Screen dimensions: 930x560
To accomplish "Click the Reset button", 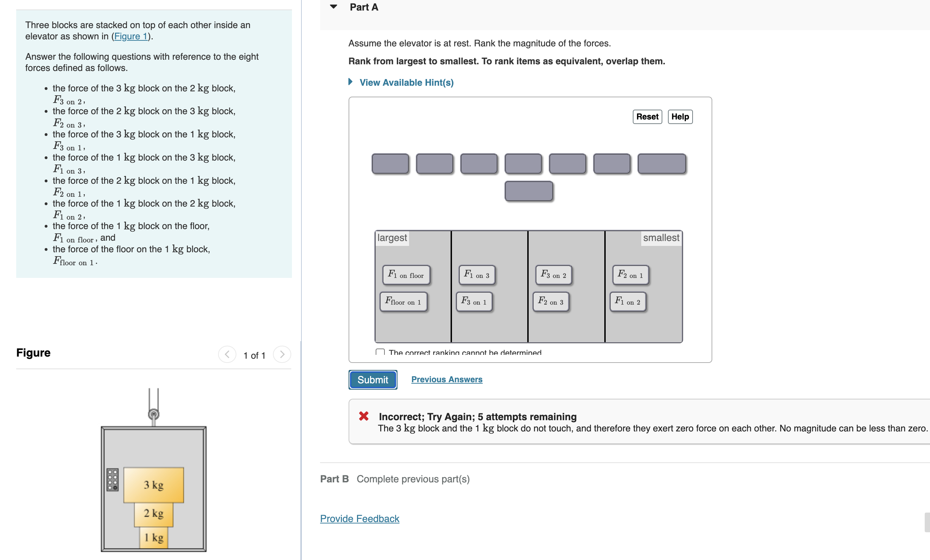I will point(647,117).
